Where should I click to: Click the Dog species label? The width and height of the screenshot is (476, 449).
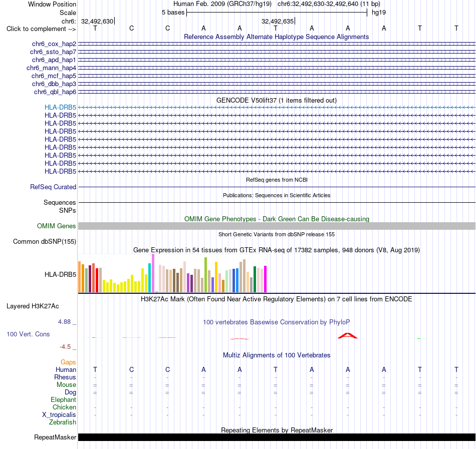point(71,392)
